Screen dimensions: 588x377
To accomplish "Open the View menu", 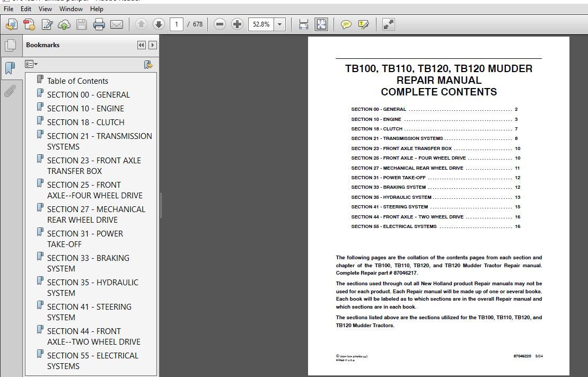I will coord(46,8).
